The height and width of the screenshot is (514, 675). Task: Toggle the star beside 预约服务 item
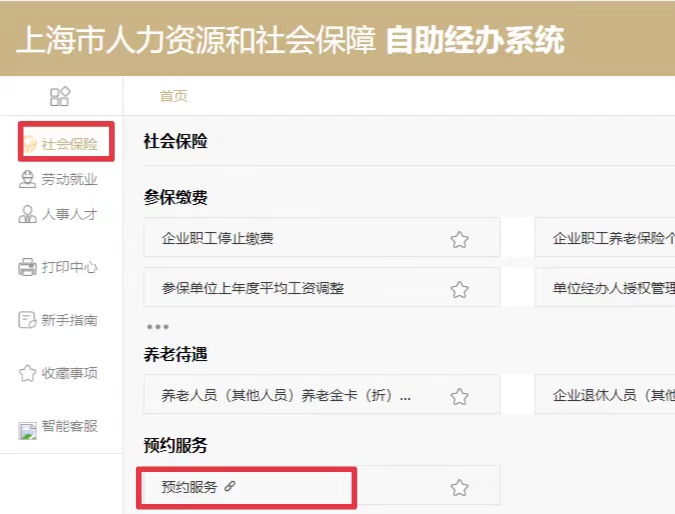click(459, 488)
